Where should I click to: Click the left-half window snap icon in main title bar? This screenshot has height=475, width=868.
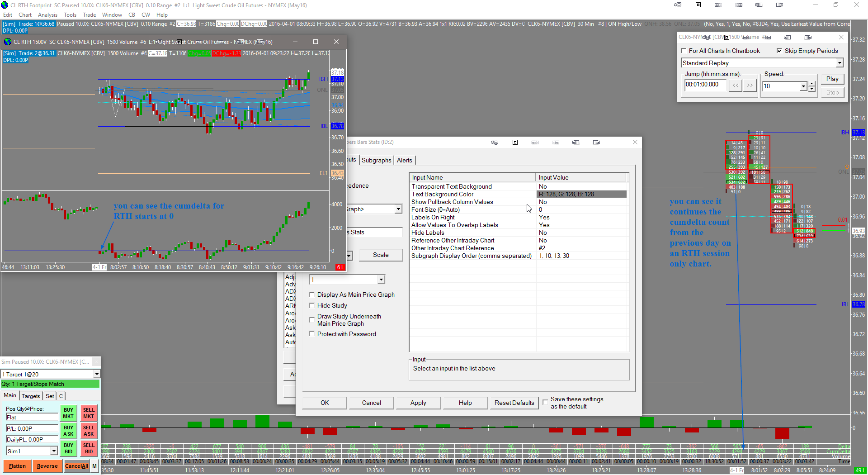(x=759, y=5)
